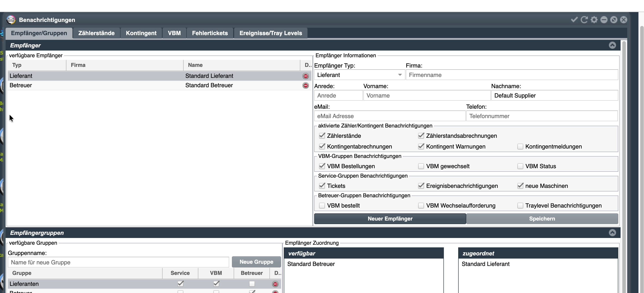Image resolution: width=644 pixels, height=293 pixels.
Task: Switch to the Zählerstände tab
Action: click(x=97, y=33)
